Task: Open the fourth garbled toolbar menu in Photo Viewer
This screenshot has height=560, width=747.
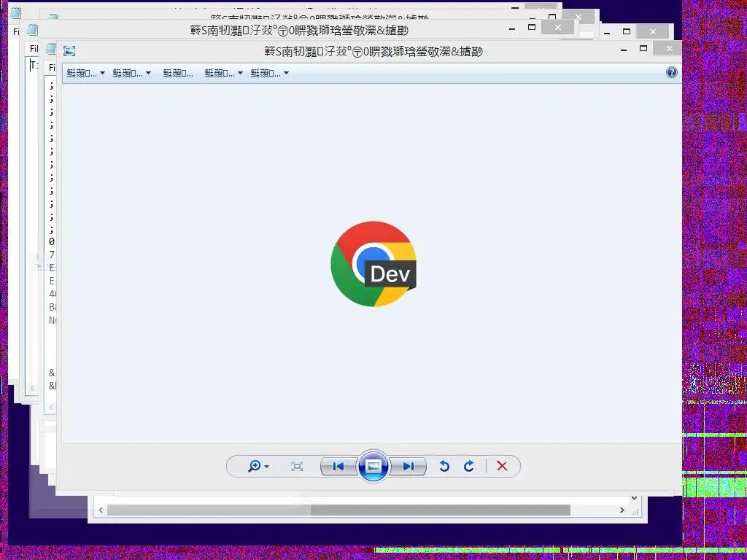Action: [x=223, y=74]
